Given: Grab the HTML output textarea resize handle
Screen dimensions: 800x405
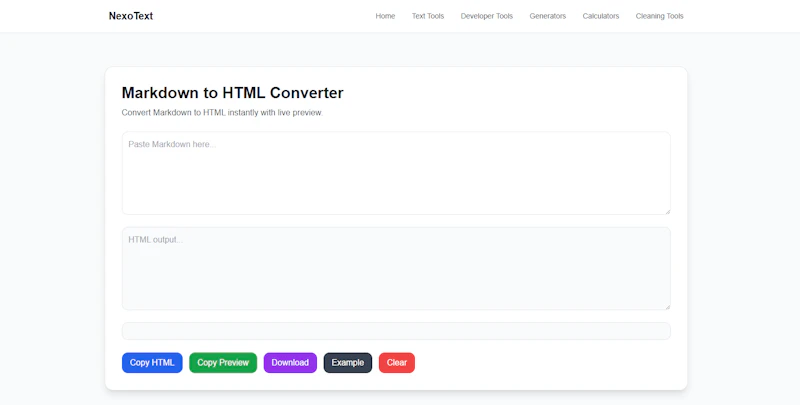Looking at the screenshot, I should pos(667,306).
